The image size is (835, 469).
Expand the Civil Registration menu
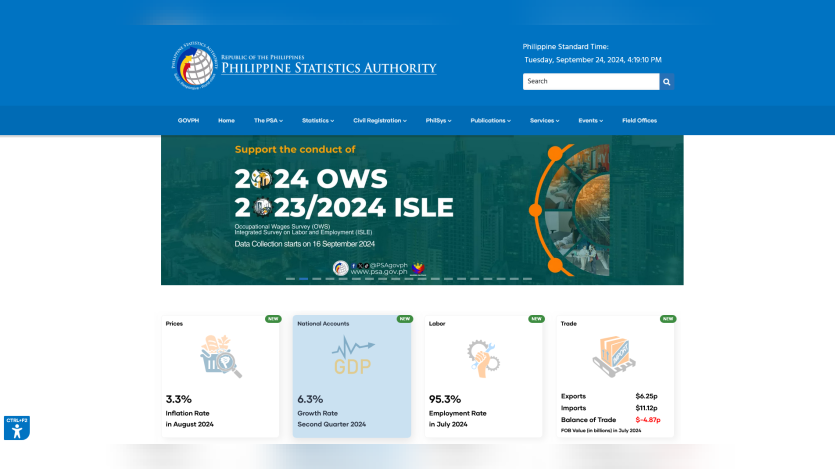[x=380, y=120]
